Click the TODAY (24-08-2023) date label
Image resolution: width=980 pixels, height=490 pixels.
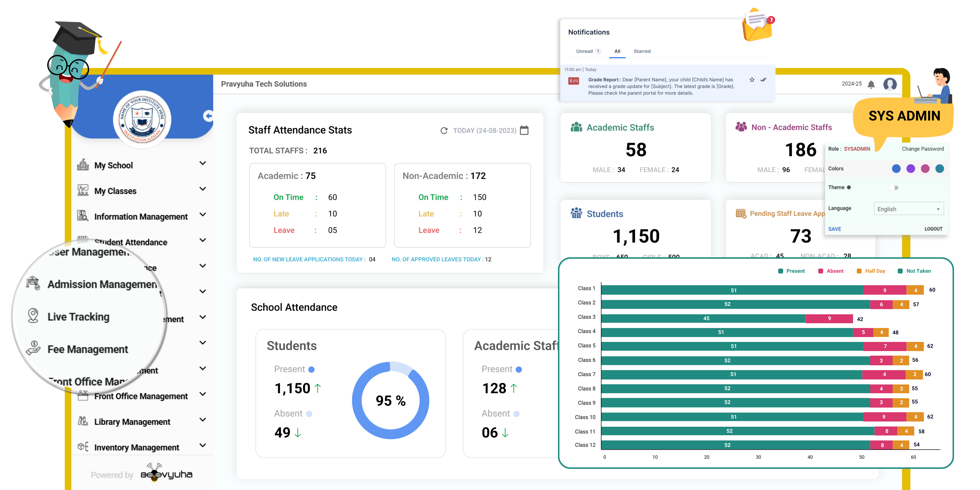[485, 130]
